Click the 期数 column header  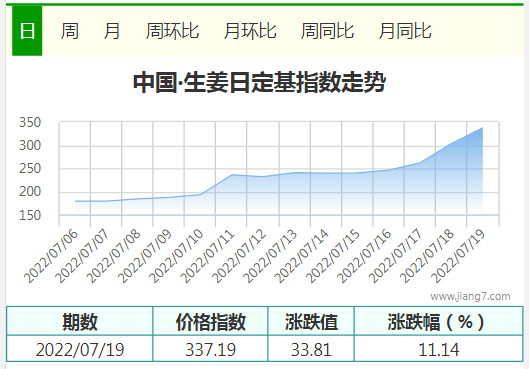click(80, 321)
